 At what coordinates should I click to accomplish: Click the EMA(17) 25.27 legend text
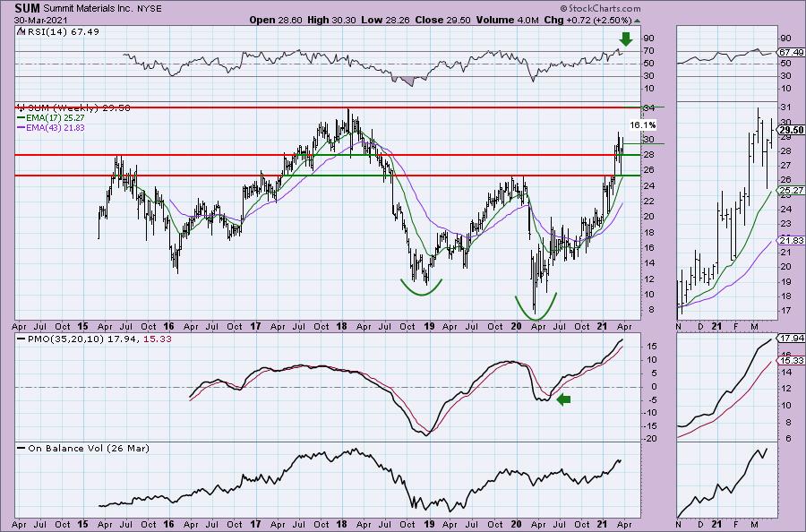(56, 117)
